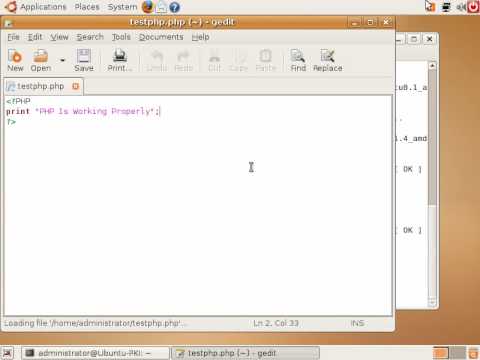Close the gedit window
Viewport: 480px width, 360px height.
pos(386,22)
